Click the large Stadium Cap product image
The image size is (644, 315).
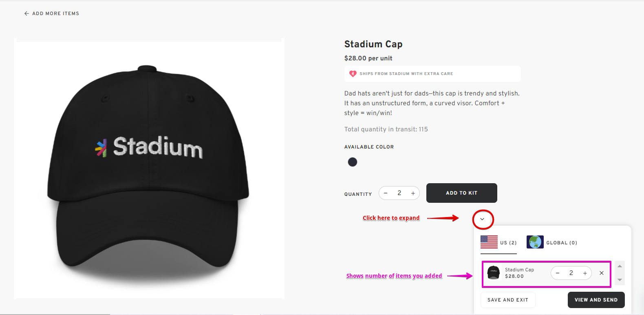[149, 168]
